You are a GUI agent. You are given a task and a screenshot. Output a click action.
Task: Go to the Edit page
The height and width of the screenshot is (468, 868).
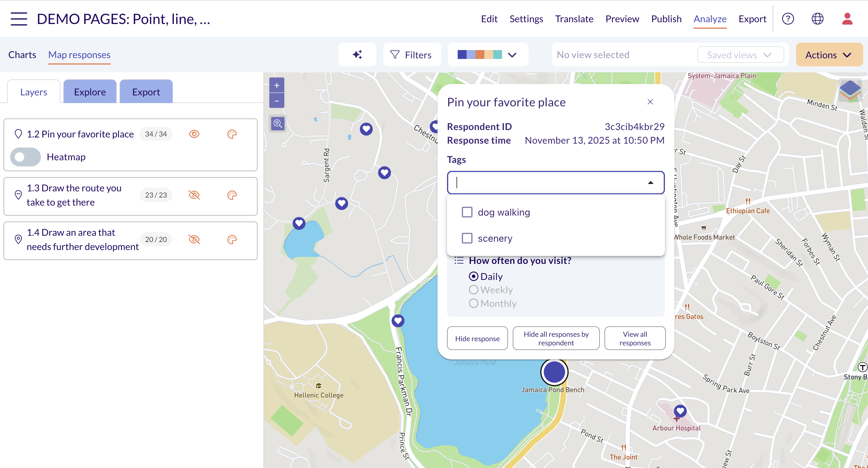[x=489, y=19]
